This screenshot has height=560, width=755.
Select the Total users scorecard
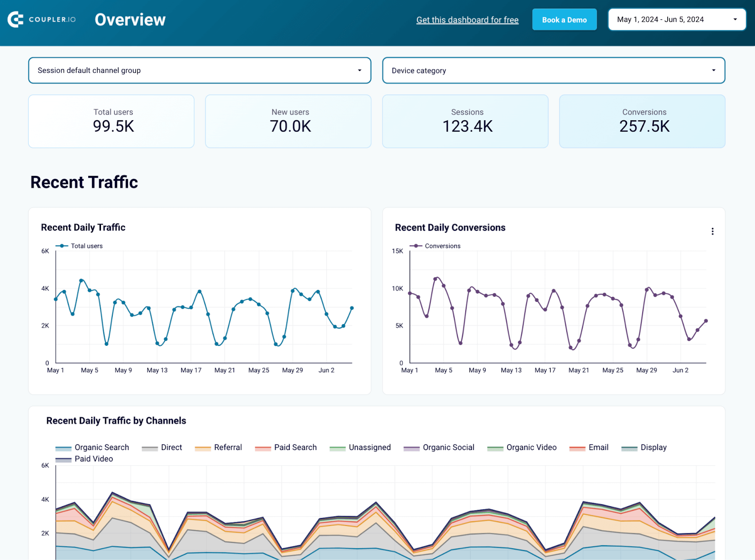pos(111,121)
